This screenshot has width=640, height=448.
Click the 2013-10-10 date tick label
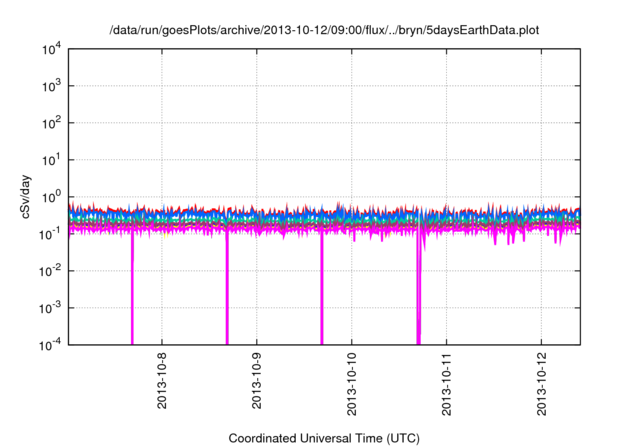point(351,384)
